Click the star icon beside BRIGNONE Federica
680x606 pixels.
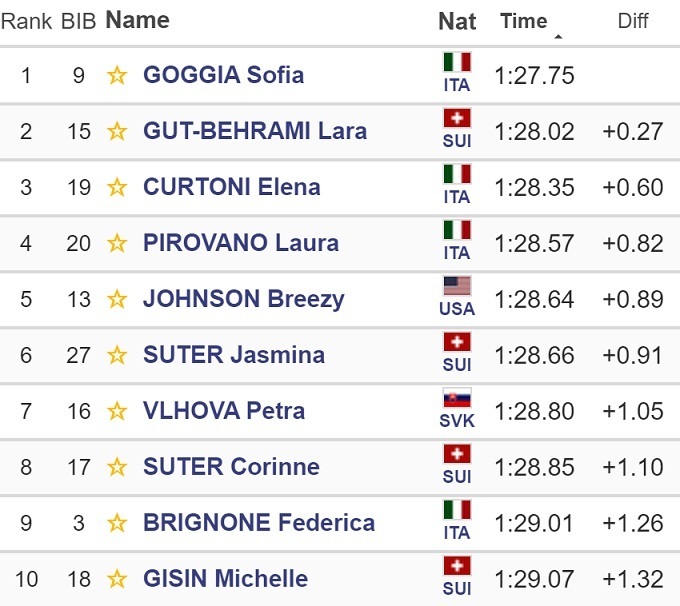point(117,523)
